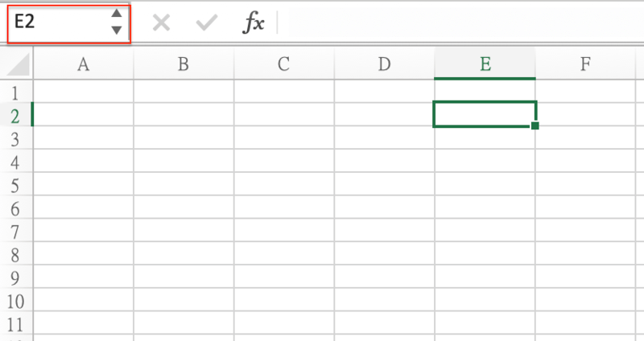Select column D header
This screenshot has height=341, width=644.
coord(384,64)
